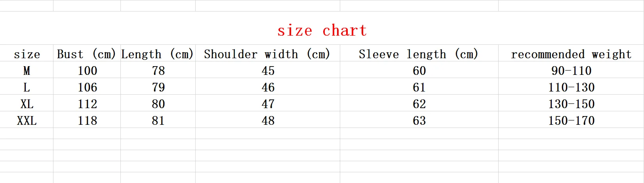The height and width of the screenshot is (183, 644).
Task: Click the size 'L' cell
Action: (27, 86)
